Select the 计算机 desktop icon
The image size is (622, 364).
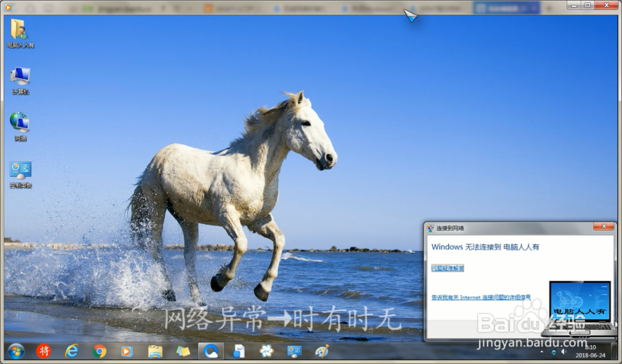[x=21, y=80]
